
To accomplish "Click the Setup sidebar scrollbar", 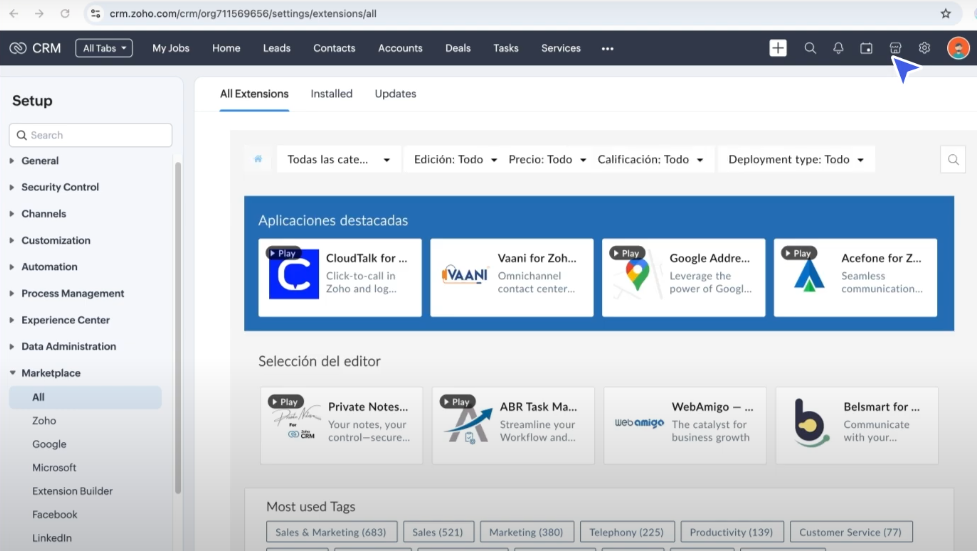I will pos(178,328).
